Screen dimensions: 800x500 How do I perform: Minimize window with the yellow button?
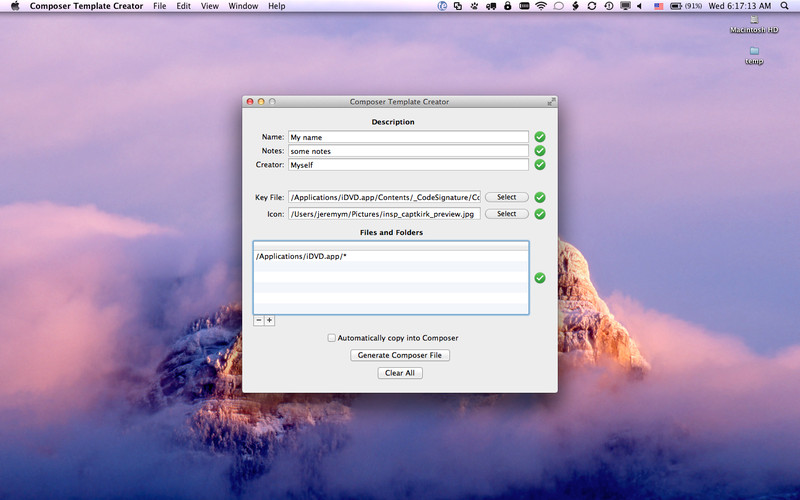click(261, 102)
